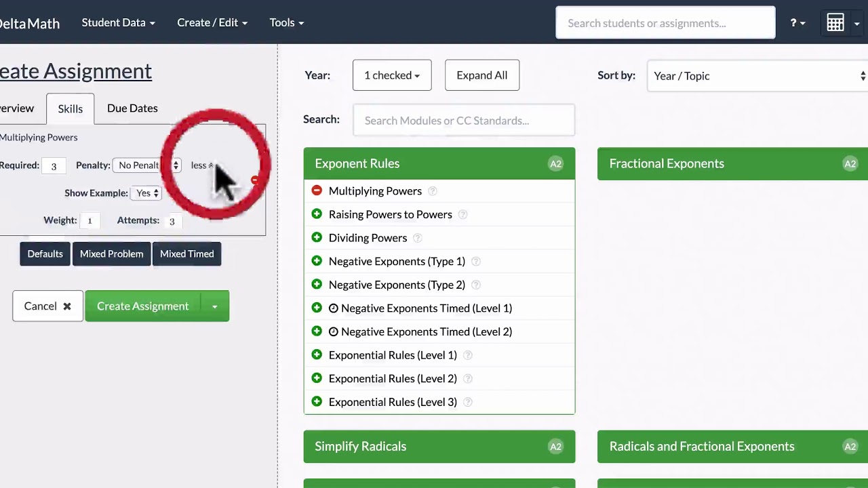Image resolution: width=868 pixels, height=488 pixels.
Task: Open the Penalty dropdown
Action: coord(146,165)
